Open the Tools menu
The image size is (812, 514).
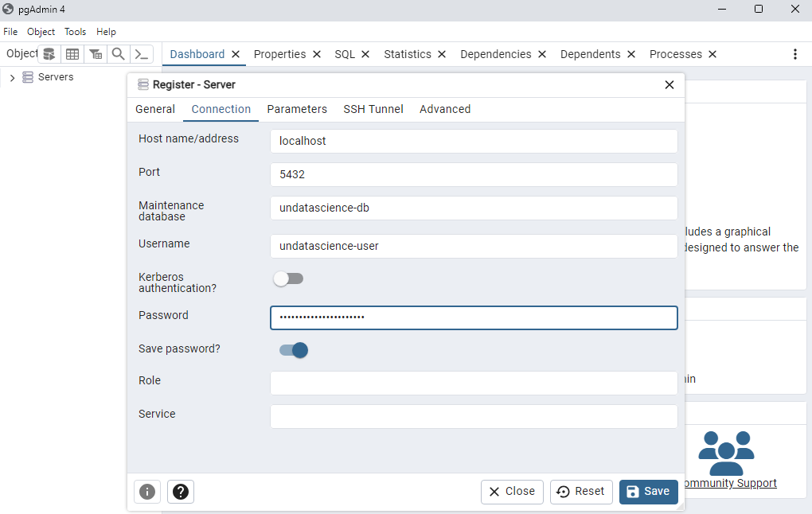click(76, 32)
